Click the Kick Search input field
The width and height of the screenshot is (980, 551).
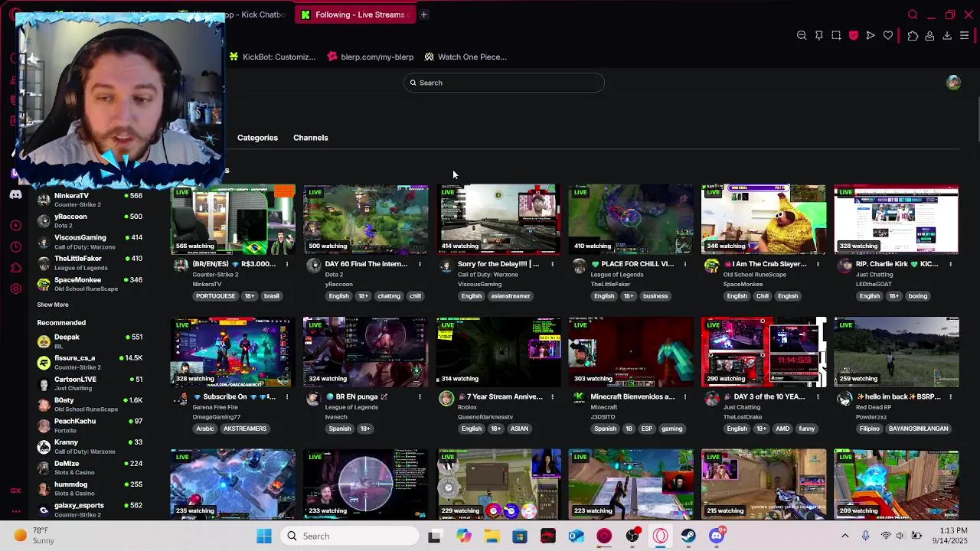click(x=504, y=83)
